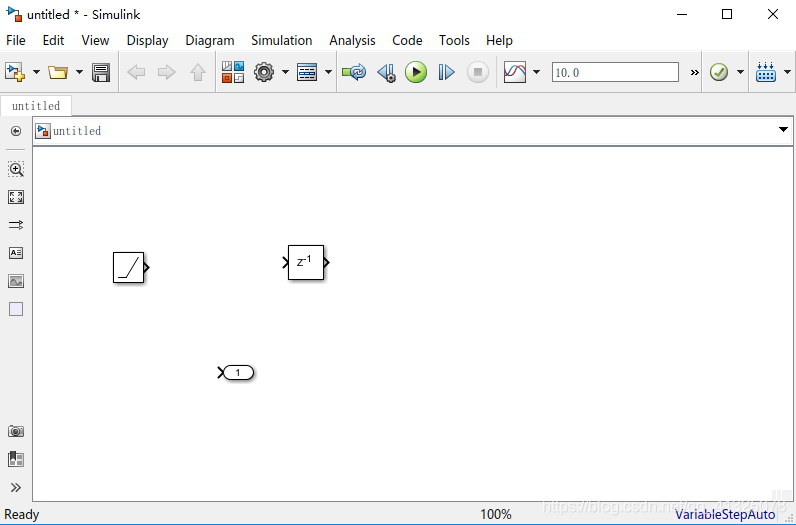Open the Edit menu
Image resolution: width=796 pixels, height=525 pixels.
(53, 41)
